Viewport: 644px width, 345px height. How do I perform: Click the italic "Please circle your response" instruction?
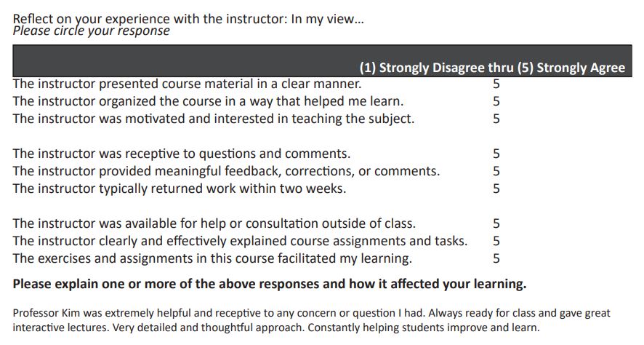tap(92, 31)
